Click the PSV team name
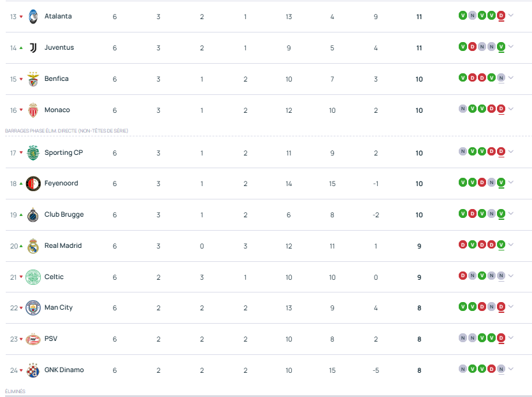Viewport: 532px width, 397px height. click(51, 338)
